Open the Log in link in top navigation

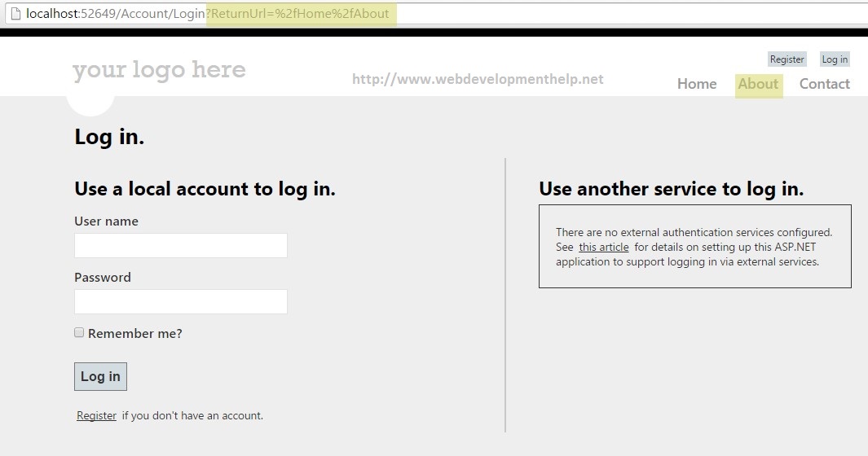click(x=835, y=59)
